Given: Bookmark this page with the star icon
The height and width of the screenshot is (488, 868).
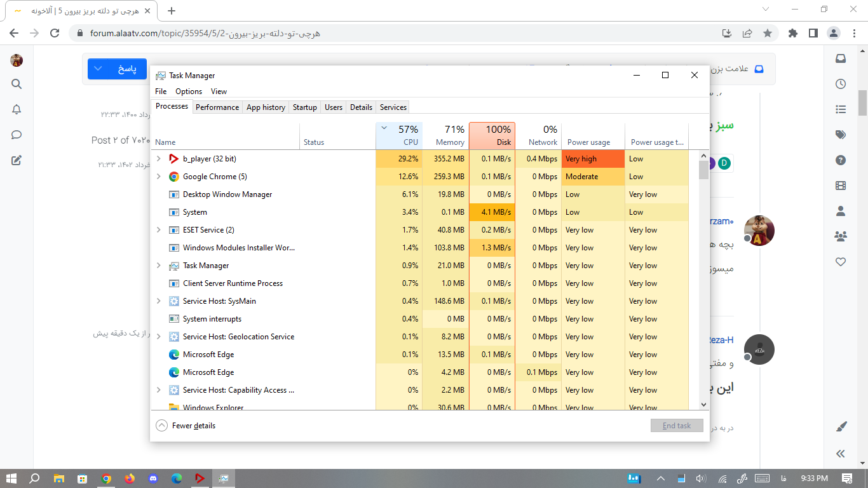Looking at the screenshot, I should pos(768,33).
